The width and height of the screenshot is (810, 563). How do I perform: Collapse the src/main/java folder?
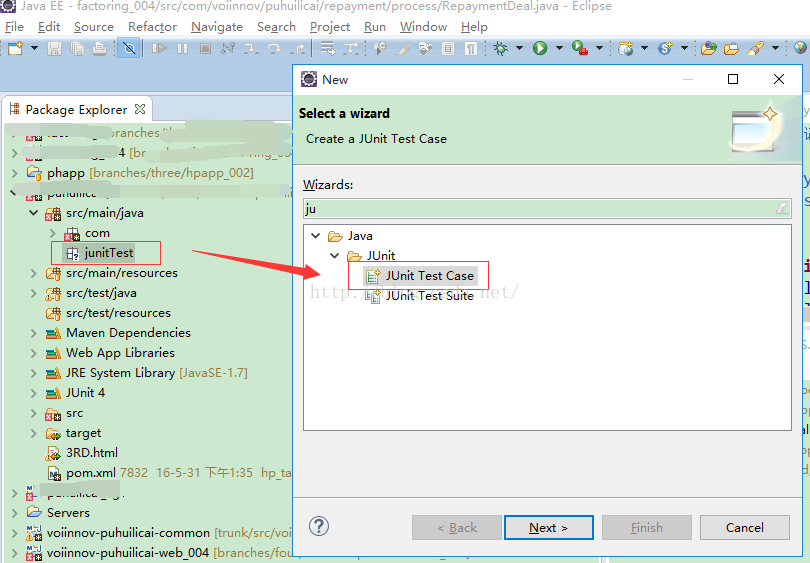pos(34,213)
